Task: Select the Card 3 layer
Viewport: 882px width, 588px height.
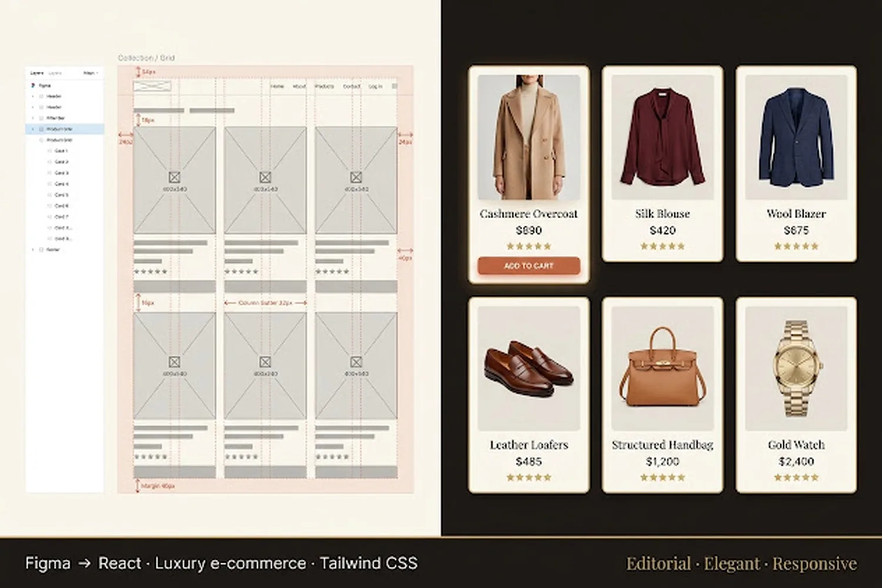Action: click(x=65, y=173)
